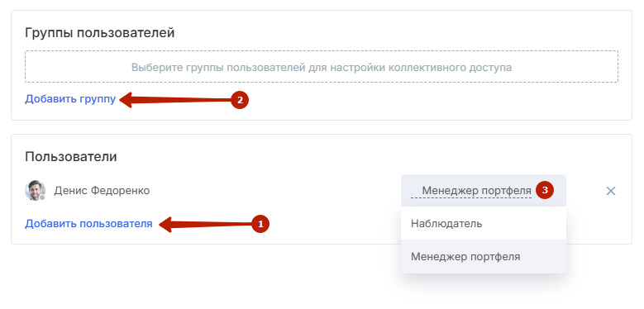Click the dashed user groups selection box
The width and height of the screenshot is (644, 309).
322,66
